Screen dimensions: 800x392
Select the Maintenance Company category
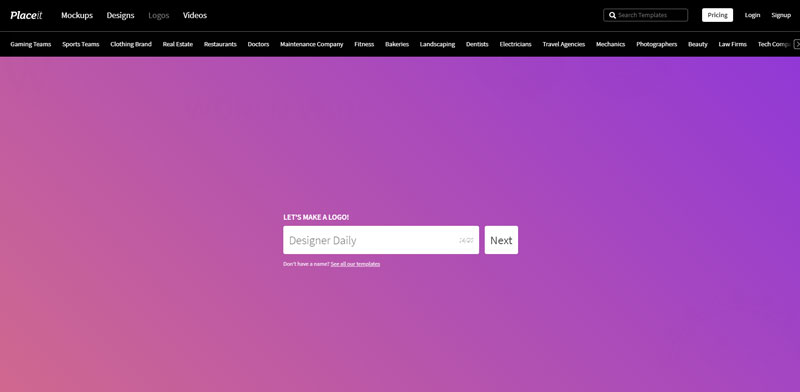coord(312,44)
